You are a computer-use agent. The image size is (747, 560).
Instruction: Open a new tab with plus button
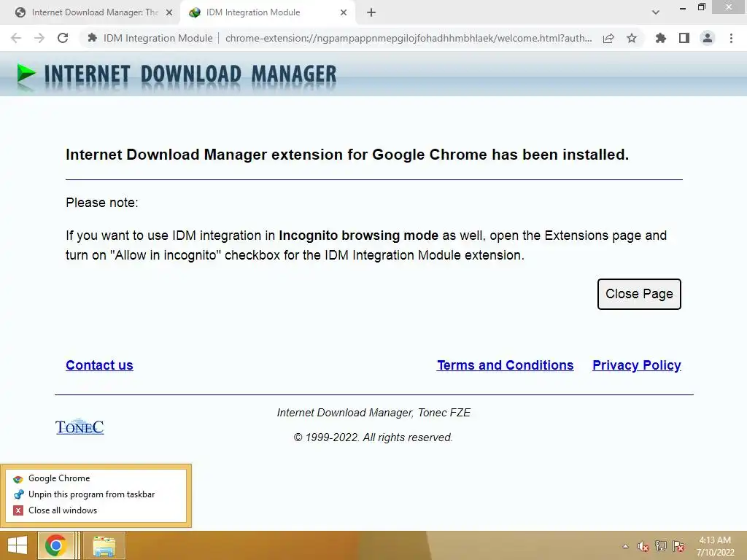371,12
